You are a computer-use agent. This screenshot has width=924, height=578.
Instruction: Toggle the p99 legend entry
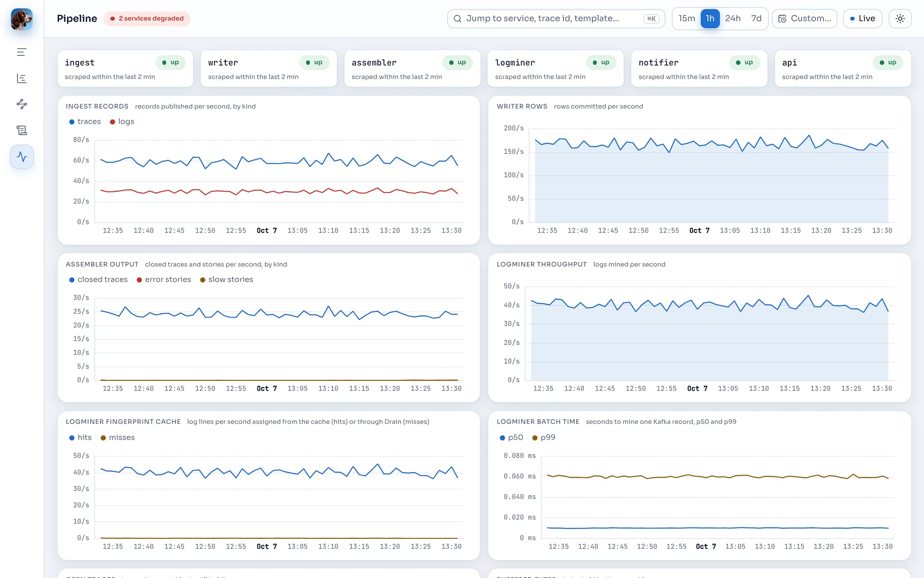544,438
